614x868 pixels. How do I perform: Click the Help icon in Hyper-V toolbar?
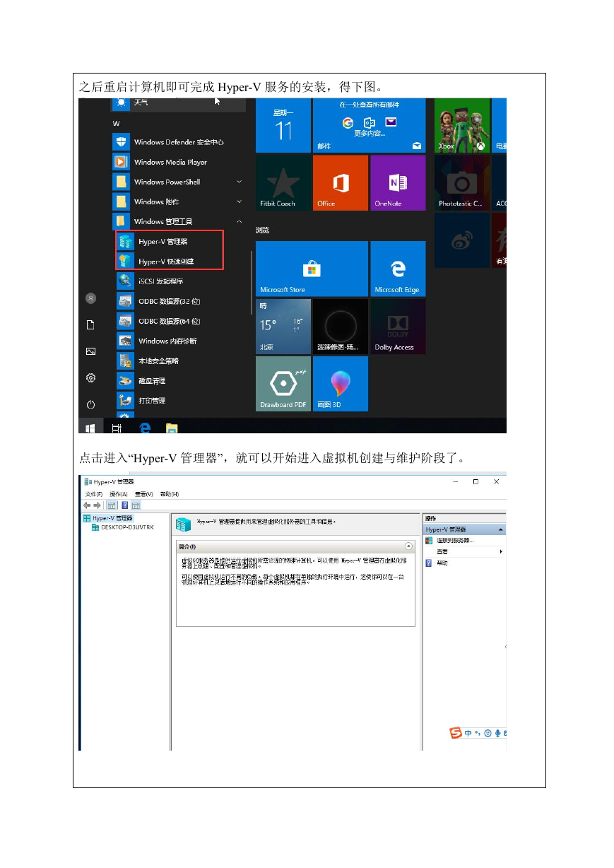(x=124, y=505)
